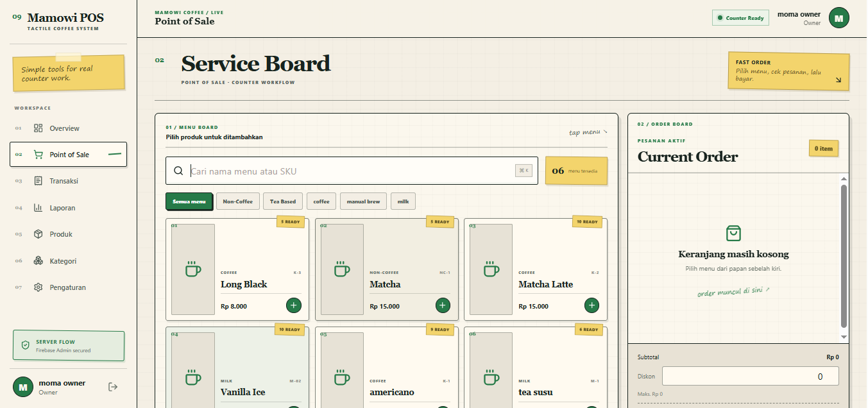Screen dimensions: 868x408
Task: Click the Pengaturan gear icon
Action: (38, 287)
